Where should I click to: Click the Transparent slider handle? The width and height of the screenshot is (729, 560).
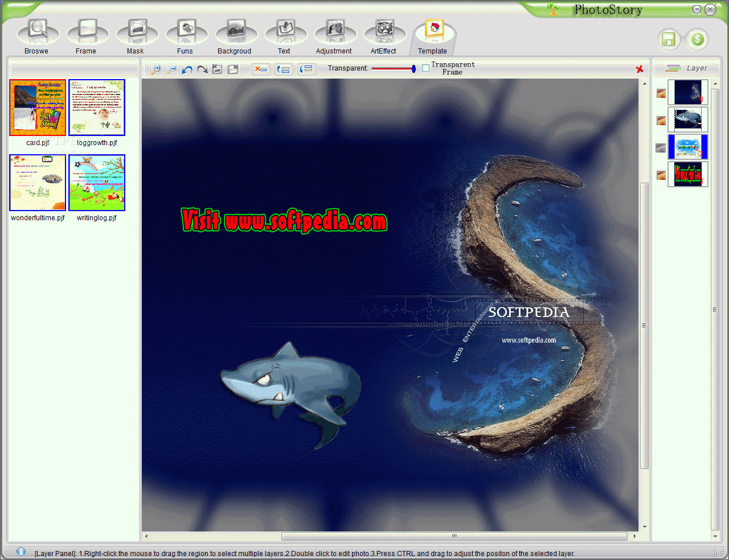click(413, 69)
